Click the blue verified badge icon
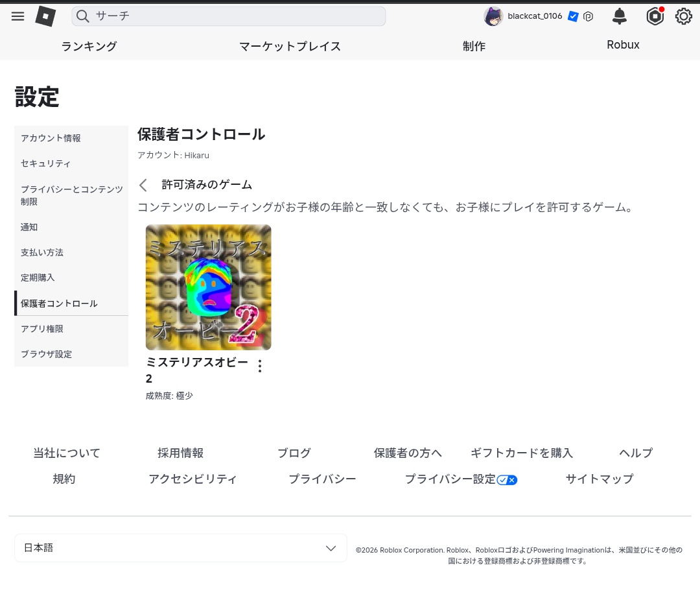The width and height of the screenshot is (700, 598). pos(573,16)
